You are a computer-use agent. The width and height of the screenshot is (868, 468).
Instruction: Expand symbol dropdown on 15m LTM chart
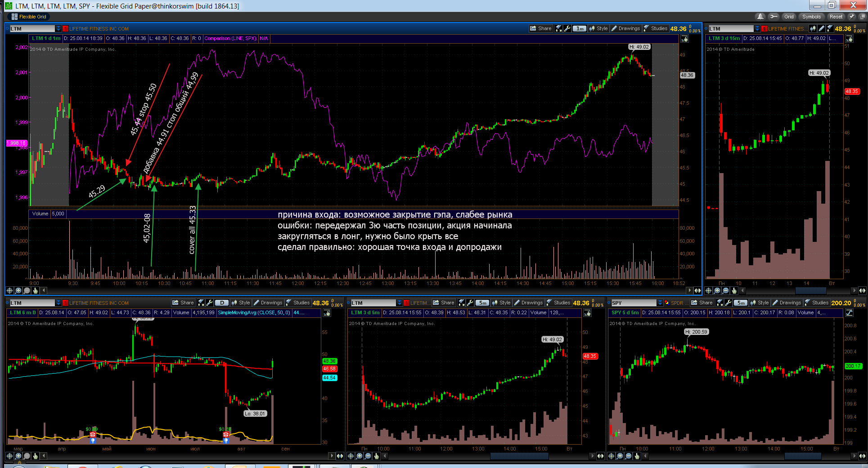757,29
